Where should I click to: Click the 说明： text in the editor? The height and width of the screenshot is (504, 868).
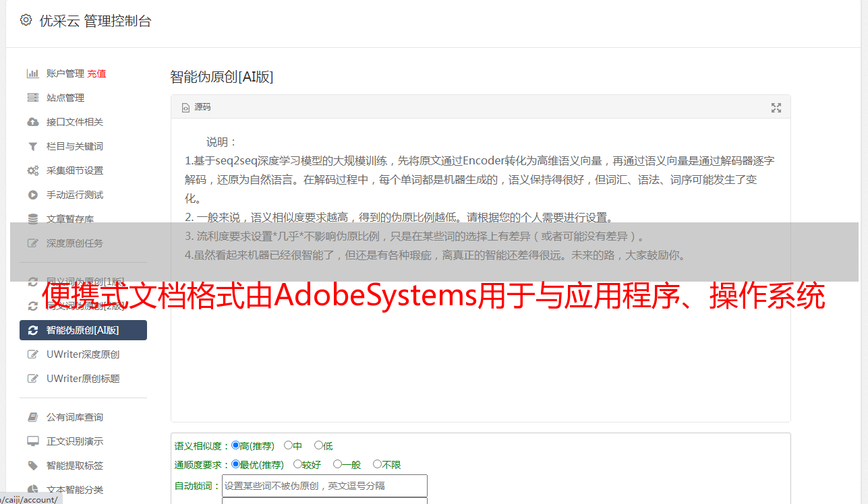222,142
